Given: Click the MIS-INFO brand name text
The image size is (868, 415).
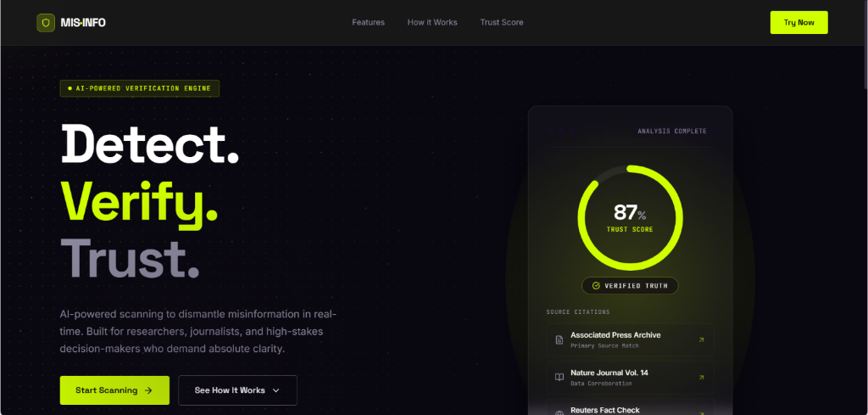Looking at the screenshot, I should click(x=83, y=23).
